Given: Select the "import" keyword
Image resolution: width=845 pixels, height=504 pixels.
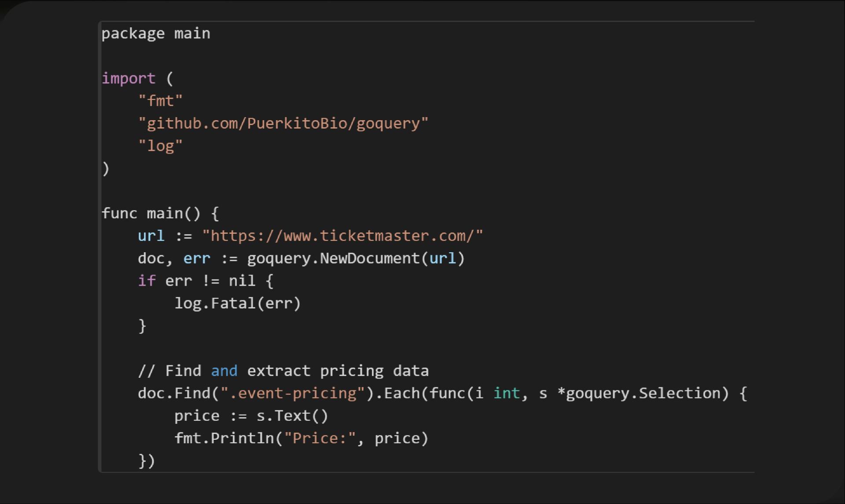Looking at the screenshot, I should click(x=128, y=78).
